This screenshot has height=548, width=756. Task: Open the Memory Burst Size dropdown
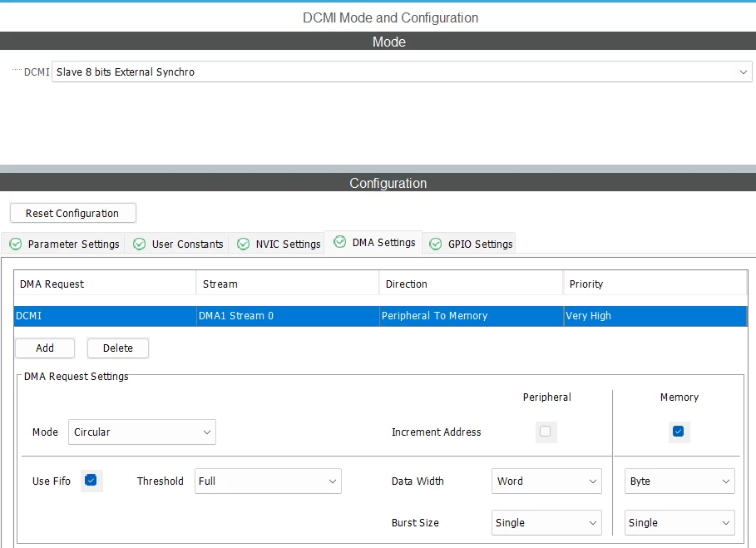pos(679,522)
